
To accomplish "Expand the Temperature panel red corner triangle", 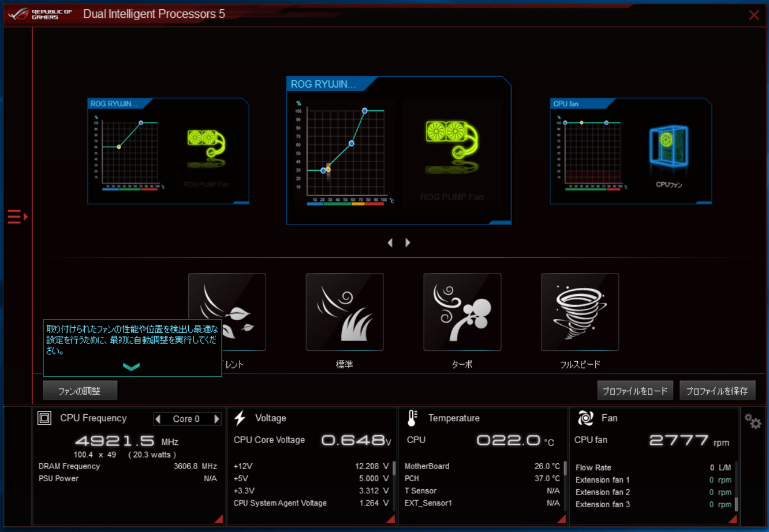I will [562, 519].
